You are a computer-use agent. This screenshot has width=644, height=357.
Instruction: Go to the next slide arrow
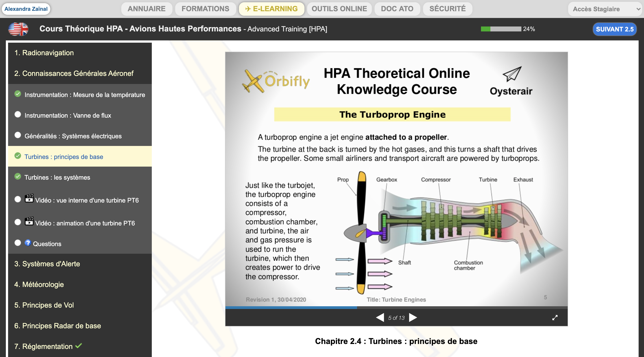click(x=413, y=317)
